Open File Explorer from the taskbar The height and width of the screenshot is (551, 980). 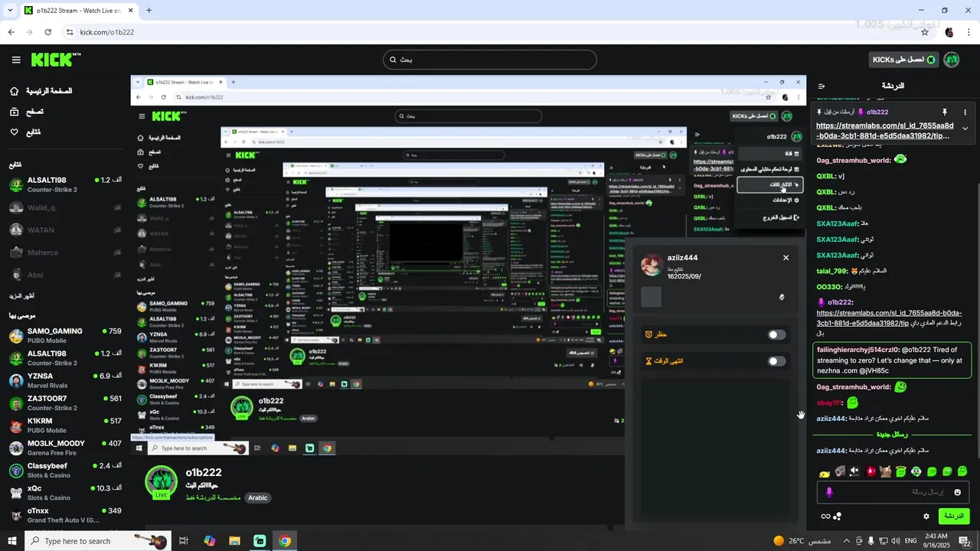pyautogui.click(x=234, y=541)
